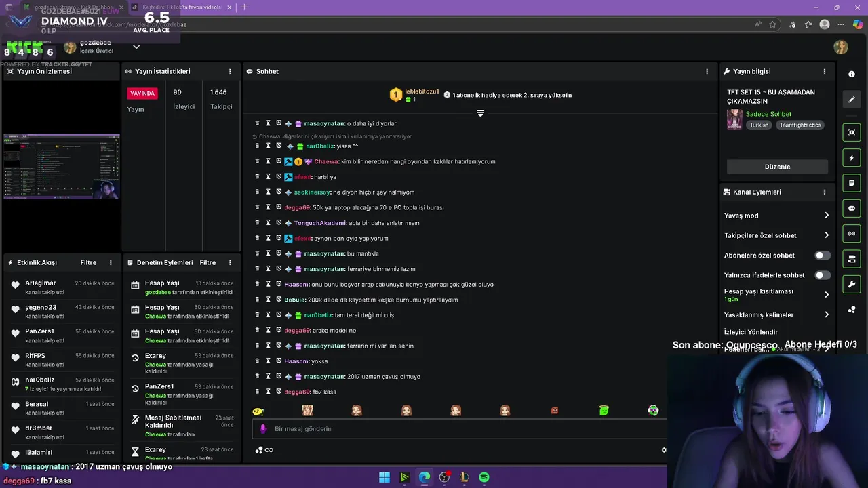The height and width of the screenshot is (488, 868).
Task: Delete masaoynatan's 'o daha iyi diyorlar' message
Action: click(x=257, y=123)
